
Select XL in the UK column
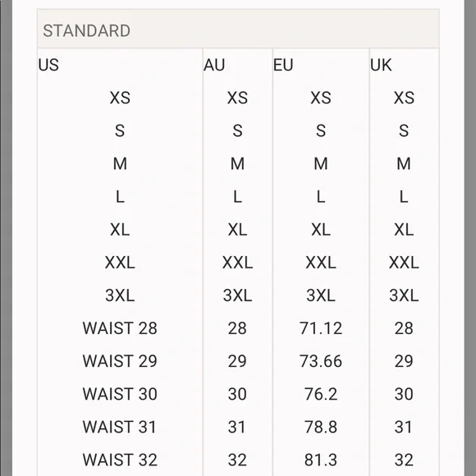pos(404,230)
